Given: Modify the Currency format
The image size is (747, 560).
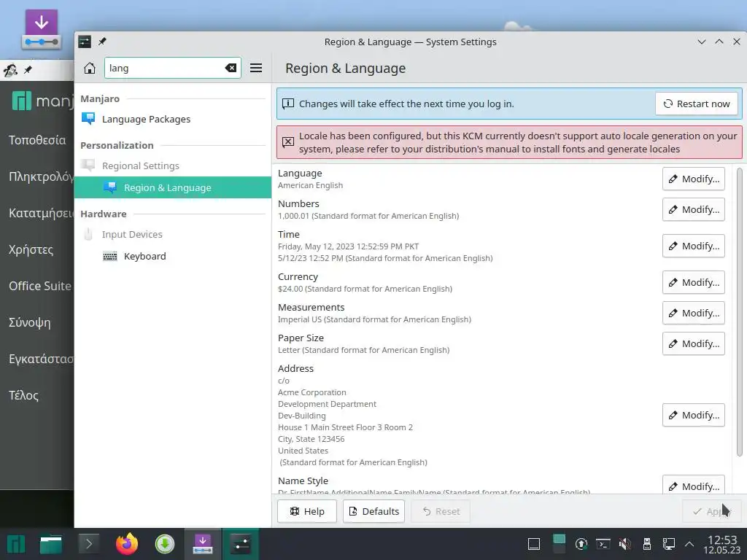Looking at the screenshot, I should (694, 282).
